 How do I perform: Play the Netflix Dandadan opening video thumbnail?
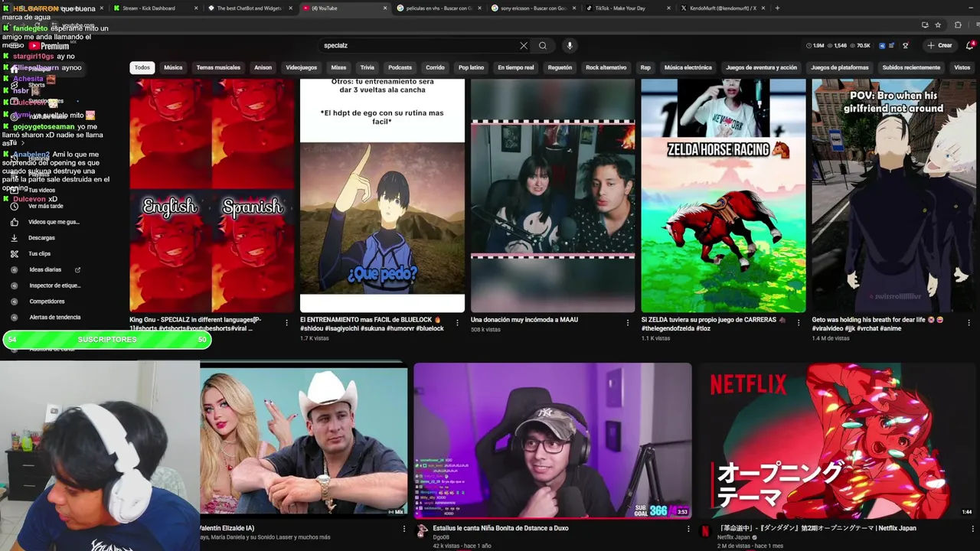click(x=837, y=441)
